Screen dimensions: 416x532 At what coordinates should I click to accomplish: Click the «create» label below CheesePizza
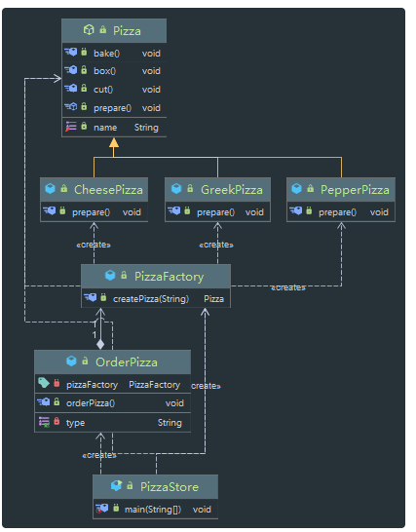[x=94, y=245]
